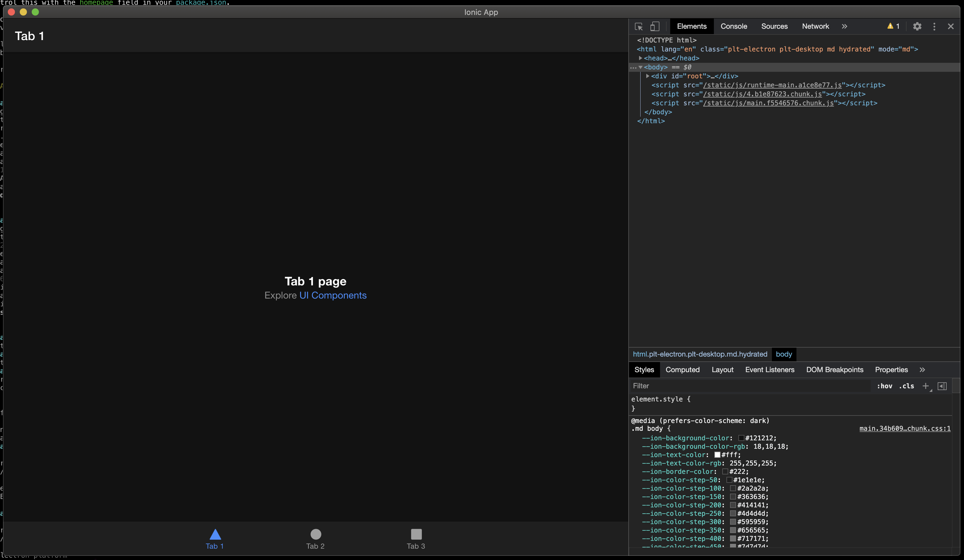964x560 pixels.
Task: Switch to the Sources tab
Action: (774, 26)
